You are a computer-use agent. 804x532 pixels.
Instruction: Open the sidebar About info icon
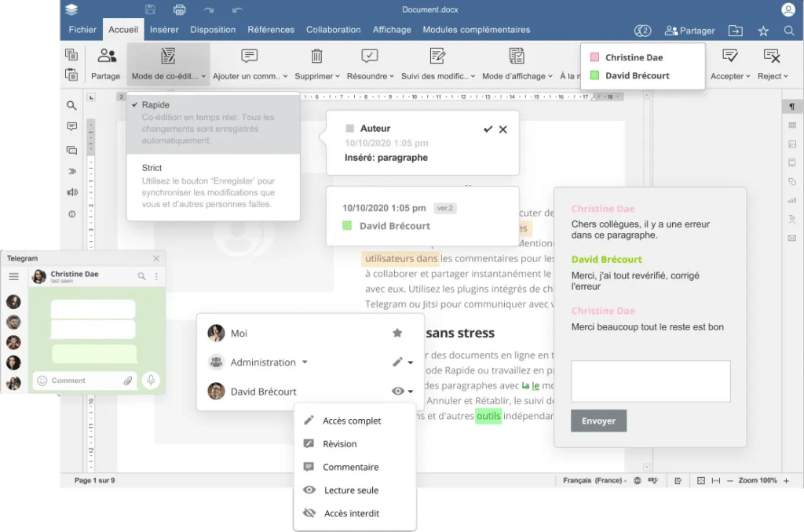pos(71,214)
